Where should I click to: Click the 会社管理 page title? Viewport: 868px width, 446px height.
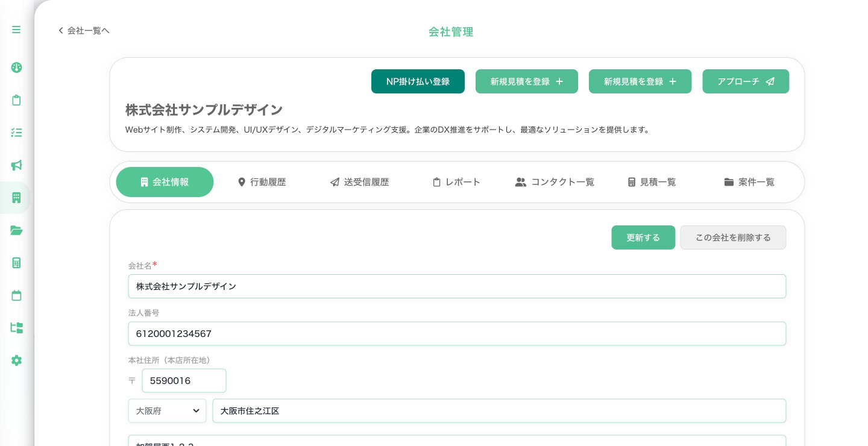(451, 32)
